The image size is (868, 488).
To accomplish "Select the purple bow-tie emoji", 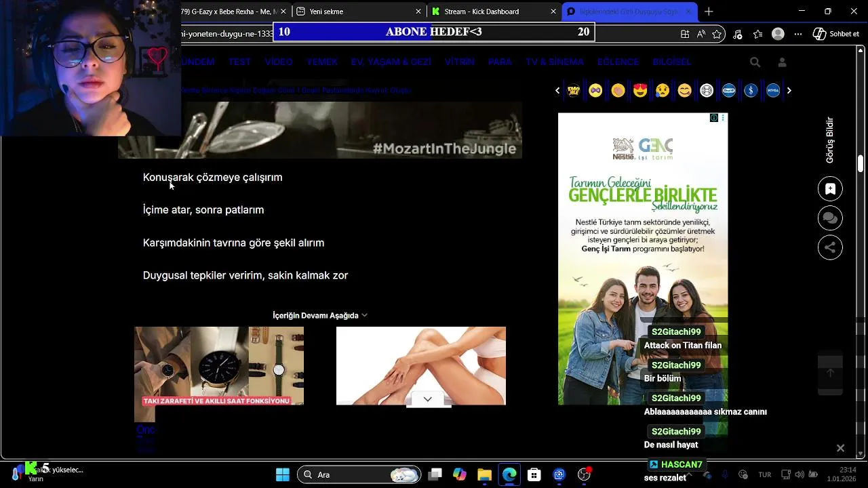I will (595, 90).
